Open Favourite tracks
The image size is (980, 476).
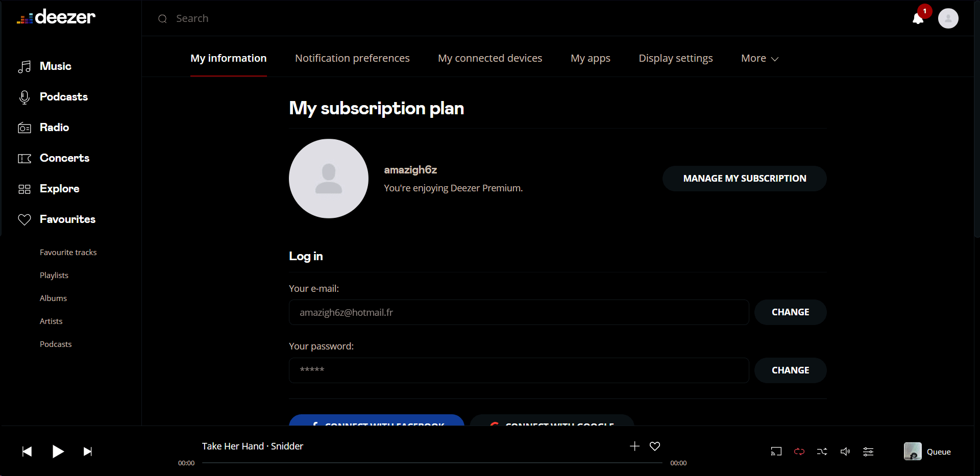[x=68, y=253]
